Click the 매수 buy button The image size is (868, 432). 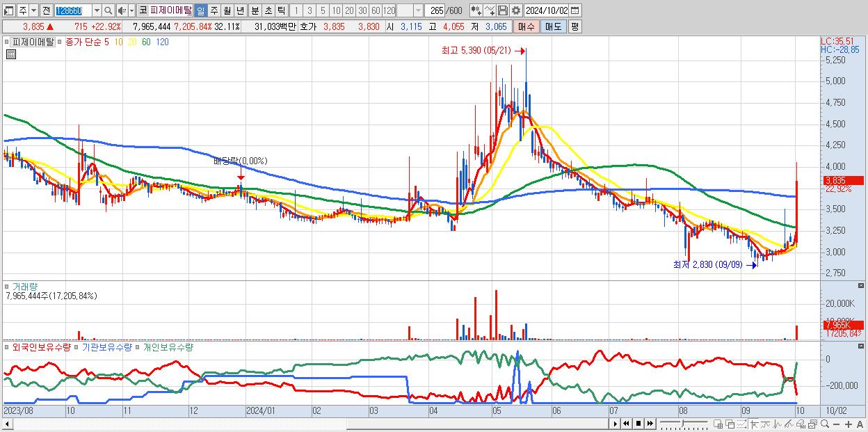(x=527, y=26)
